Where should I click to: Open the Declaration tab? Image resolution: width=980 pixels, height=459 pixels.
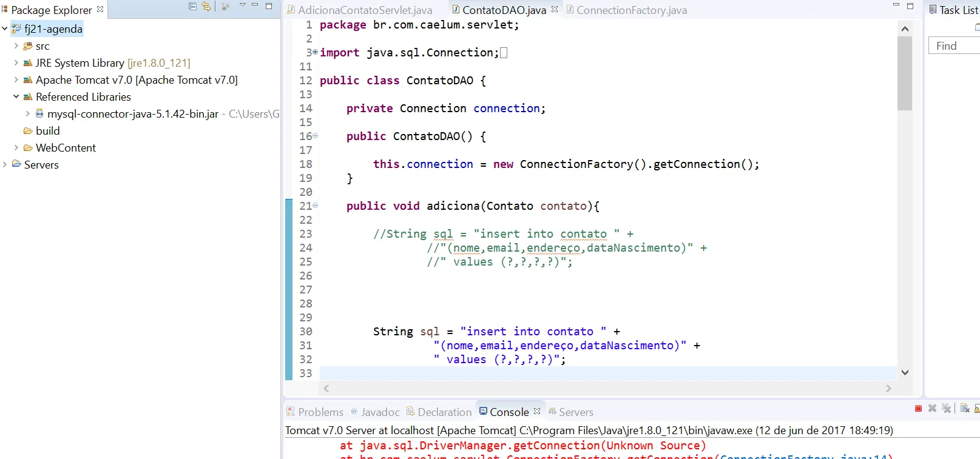pyautogui.click(x=439, y=412)
